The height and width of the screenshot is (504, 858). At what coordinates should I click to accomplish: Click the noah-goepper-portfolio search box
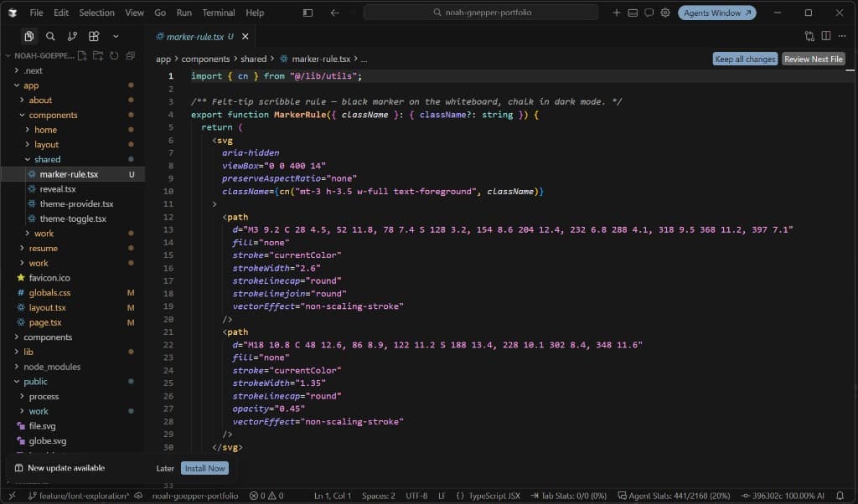tap(481, 13)
